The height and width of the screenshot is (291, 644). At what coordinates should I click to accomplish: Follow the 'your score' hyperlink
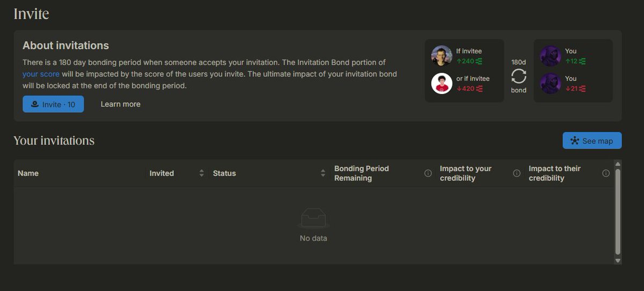point(41,74)
